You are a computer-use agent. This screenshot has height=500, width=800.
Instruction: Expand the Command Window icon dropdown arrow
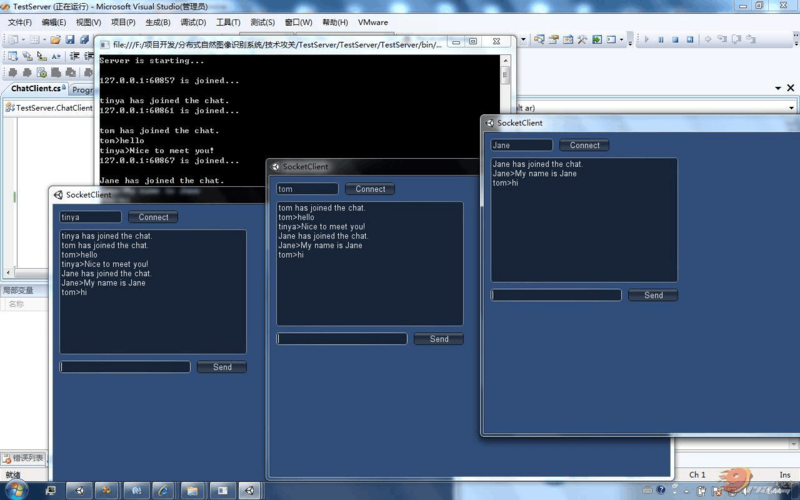pyautogui.click(x=621, y=39)
